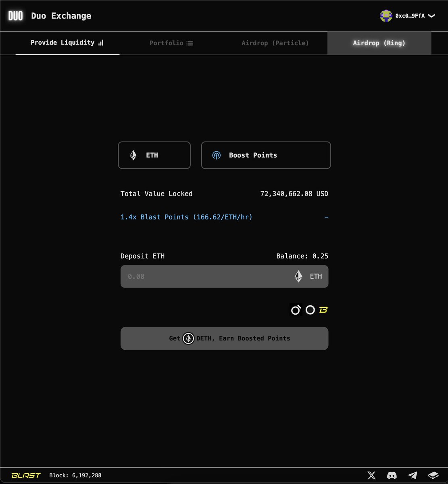The width and height of the screenshot is (448, 484).
Task: Open the Airdrop (Particle) tab
Action: pyautogui.click(x=275, y=43)
